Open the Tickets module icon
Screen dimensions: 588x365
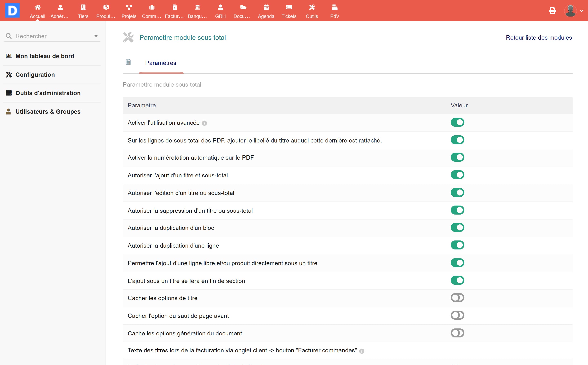tap(289, 8)
